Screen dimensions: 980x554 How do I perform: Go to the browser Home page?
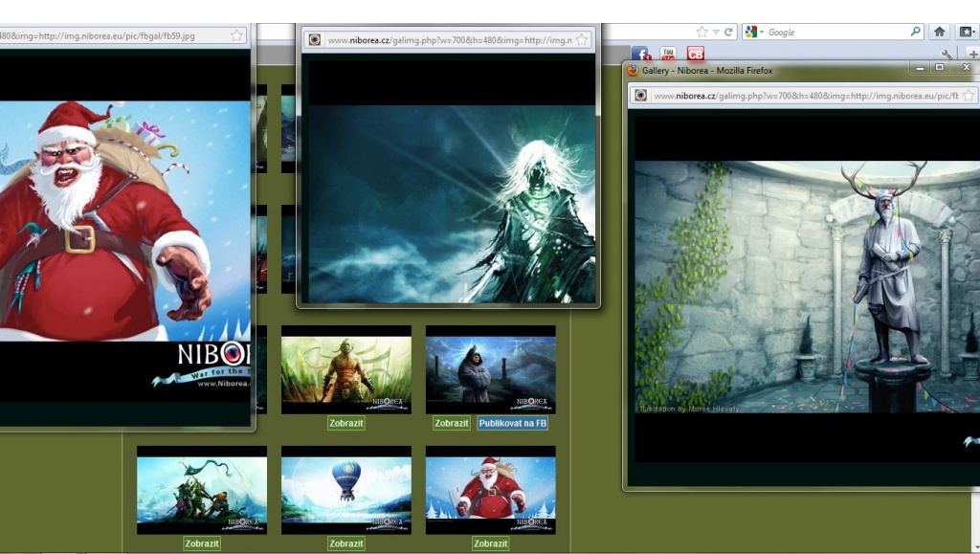pyautogui.click(x=940, y=32)
